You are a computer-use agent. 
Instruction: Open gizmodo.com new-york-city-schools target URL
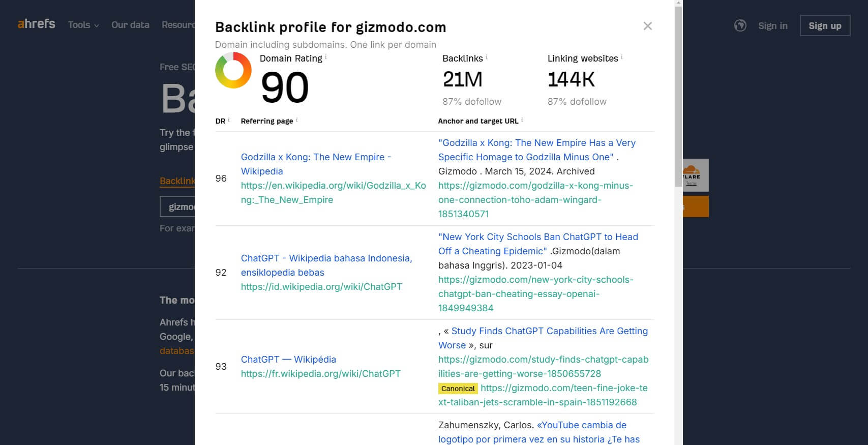coord(535,294)
